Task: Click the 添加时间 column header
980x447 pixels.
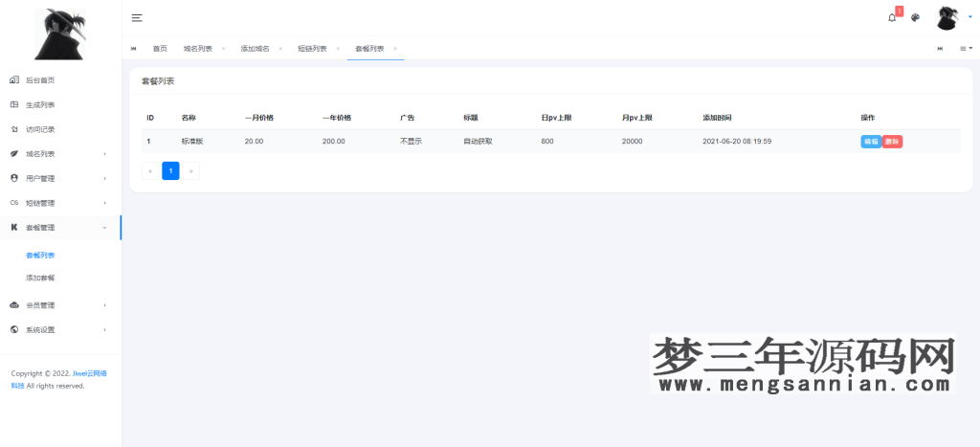Action: click(717, 118)
